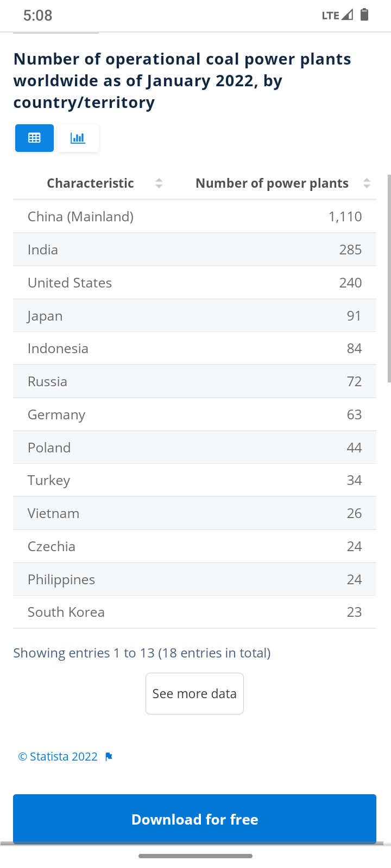The image size is (391, 868).
Task: Tap the South Korea table row
Action: [x=194, y=612]
